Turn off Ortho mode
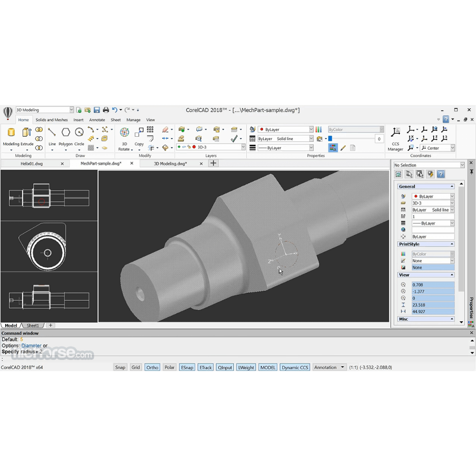 (152, 367)
